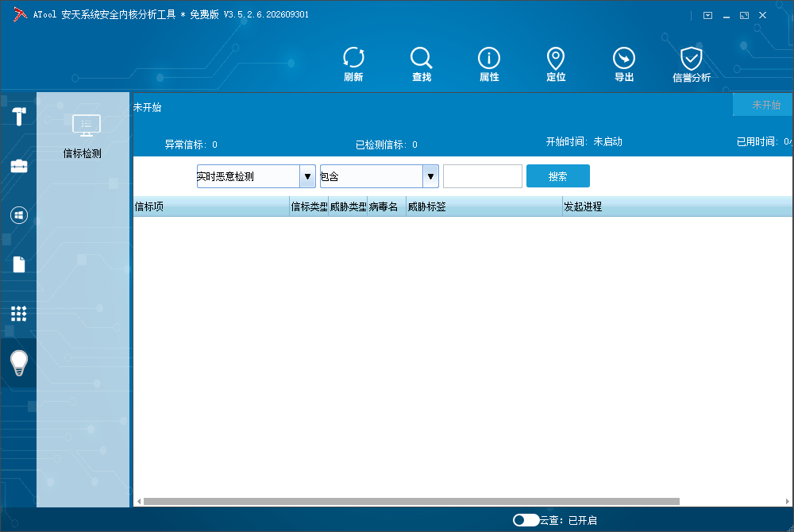Sort by 威胁标签 column header
This screenshot has height=532, width=794.
484,206
